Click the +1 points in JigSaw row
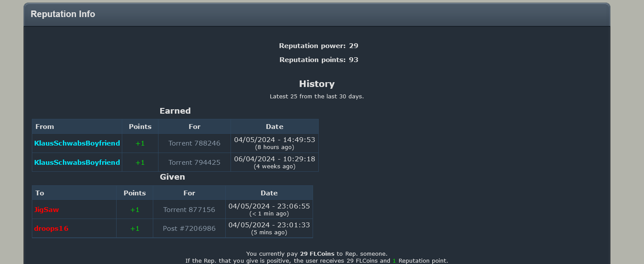Image resolution: width=644 pixels, height=264 pixels. (x=134, y=210)
